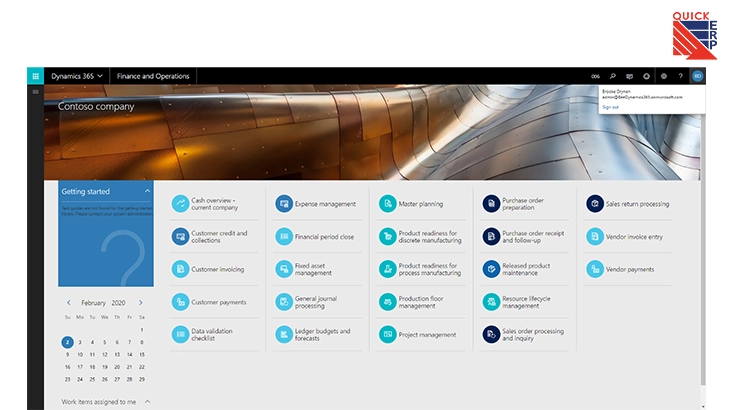Open Financial period close icon
The width and height of the screenshot is (729, 410).
[284, 237]
